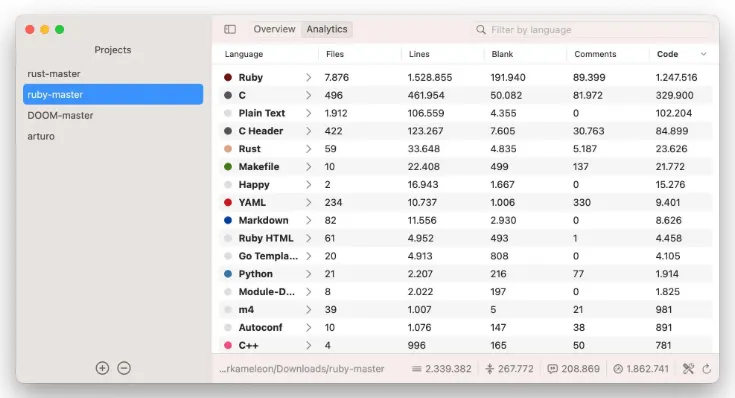The height and width of the screenshot is (398, 735).
Task: Click Rust blank value 4.835
Action: coord(503,149)
